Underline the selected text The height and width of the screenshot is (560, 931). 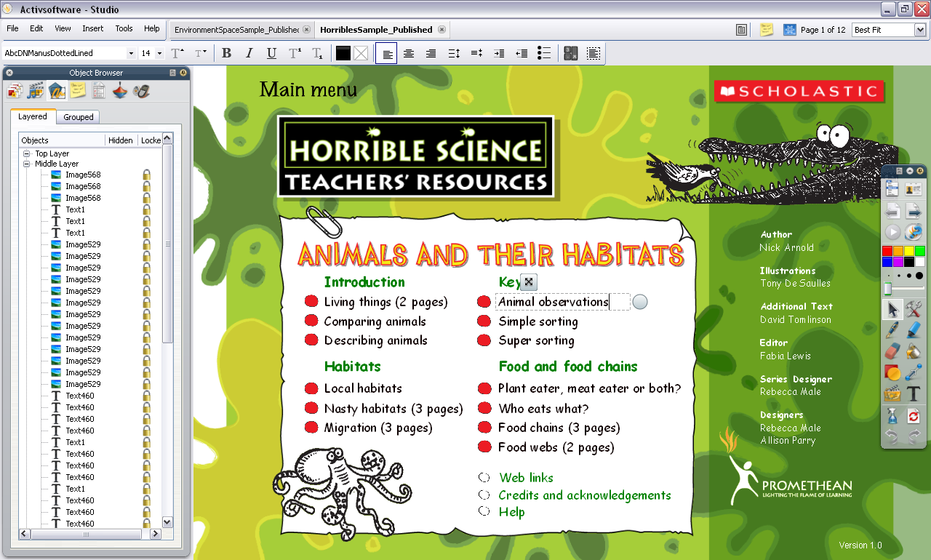[272, 53]
